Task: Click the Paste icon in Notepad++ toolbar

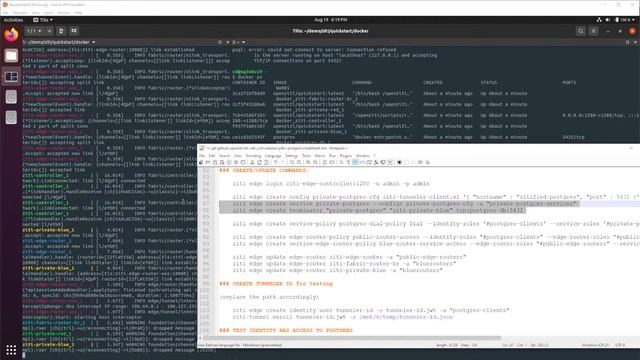Action: click(x=267, y=162)
